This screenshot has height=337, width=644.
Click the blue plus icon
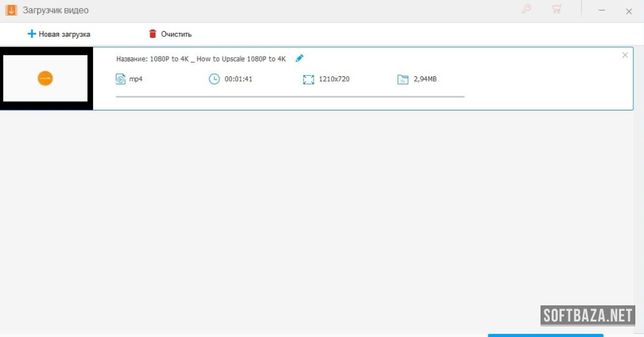32,34
